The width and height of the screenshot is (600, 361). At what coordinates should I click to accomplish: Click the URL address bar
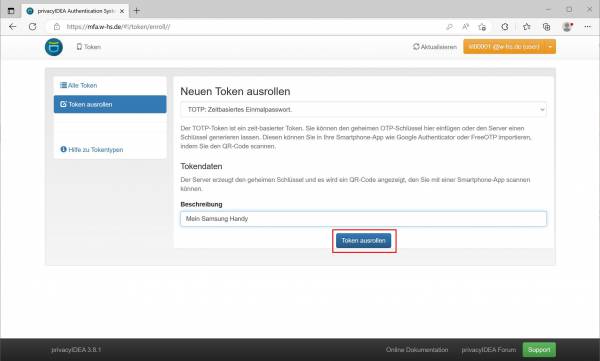(x=245, y=27)
